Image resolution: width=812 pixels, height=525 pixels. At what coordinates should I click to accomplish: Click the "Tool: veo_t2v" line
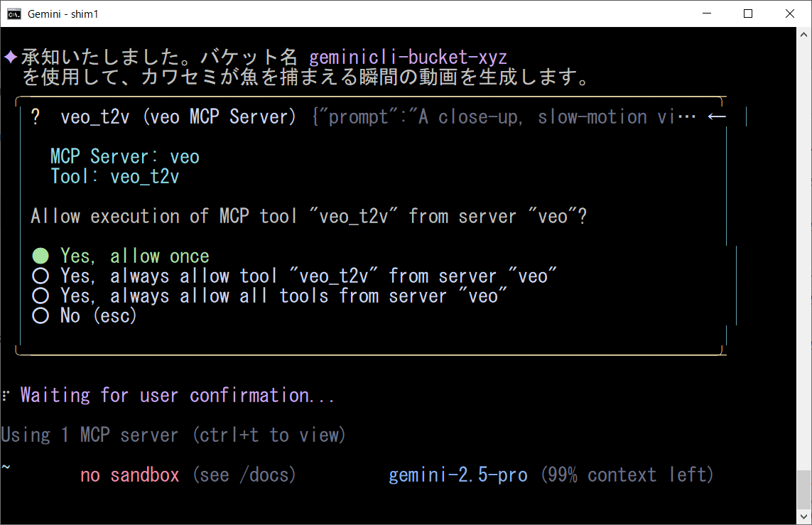click(115, 176)
